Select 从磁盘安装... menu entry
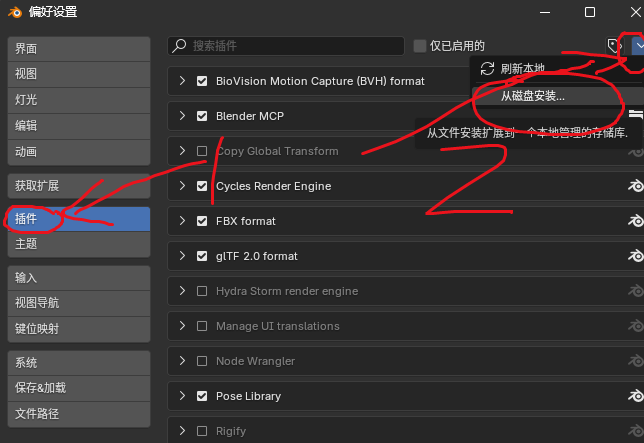Screen dimensions: 644x443 tap(557, 96)
